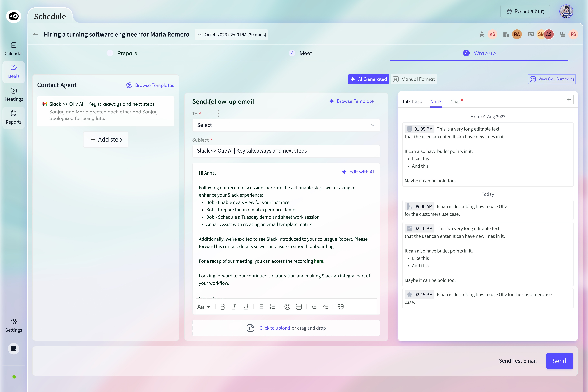This screenshot has width=588, height=392.
Task: Go to Deals in sidebar
Action: [x=14, y=72]
